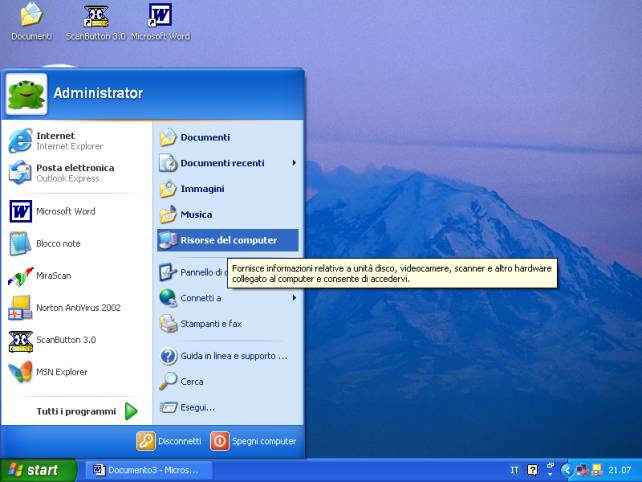Click the start button
This screenshot has width=642, height=482.
click(38, 470)
